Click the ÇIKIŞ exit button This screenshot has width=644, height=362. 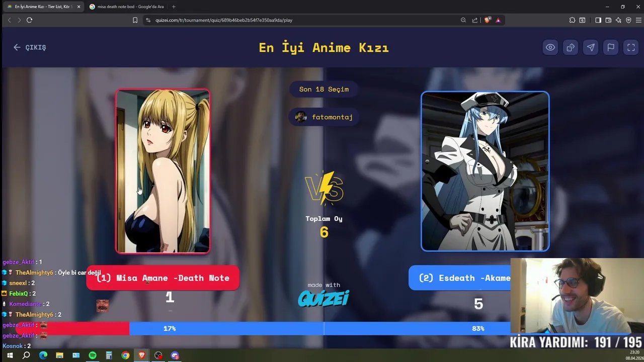(30, 47)
